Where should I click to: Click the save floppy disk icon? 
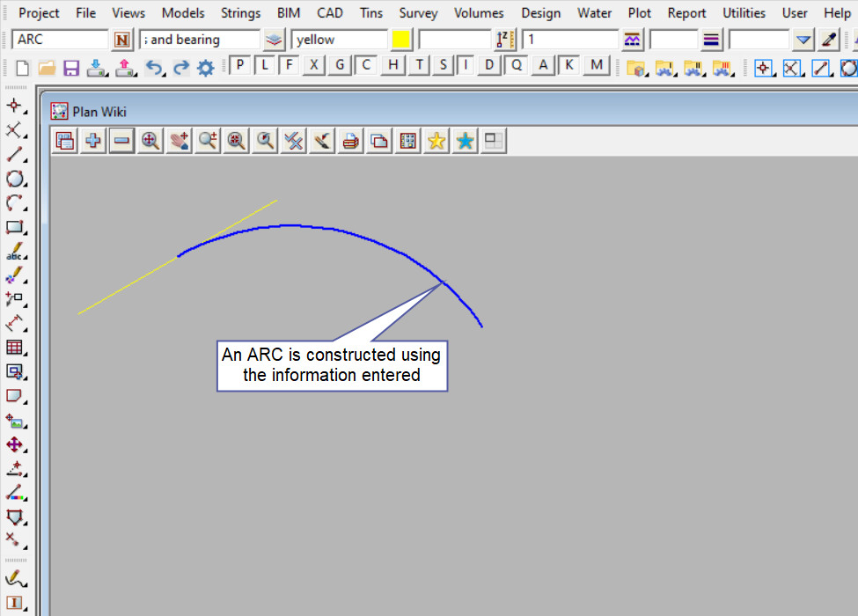[x=71, y=68]
